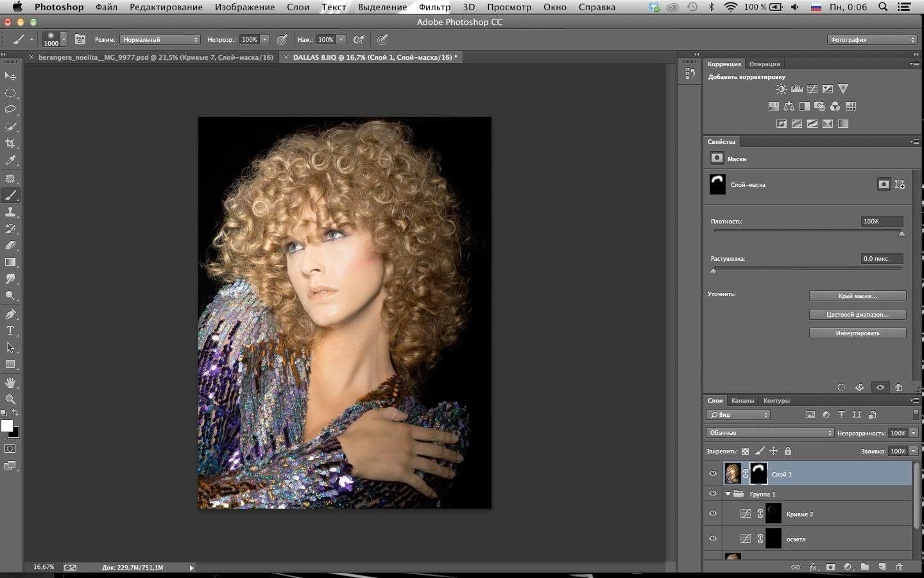
Task: Add a Black & White adjustment
Action: click(804, 107)
